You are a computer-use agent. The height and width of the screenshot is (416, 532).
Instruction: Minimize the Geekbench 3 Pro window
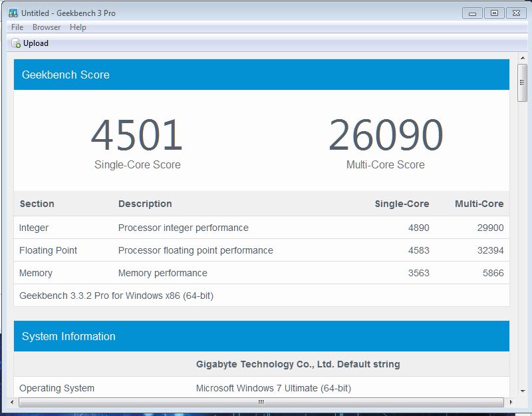472,13
